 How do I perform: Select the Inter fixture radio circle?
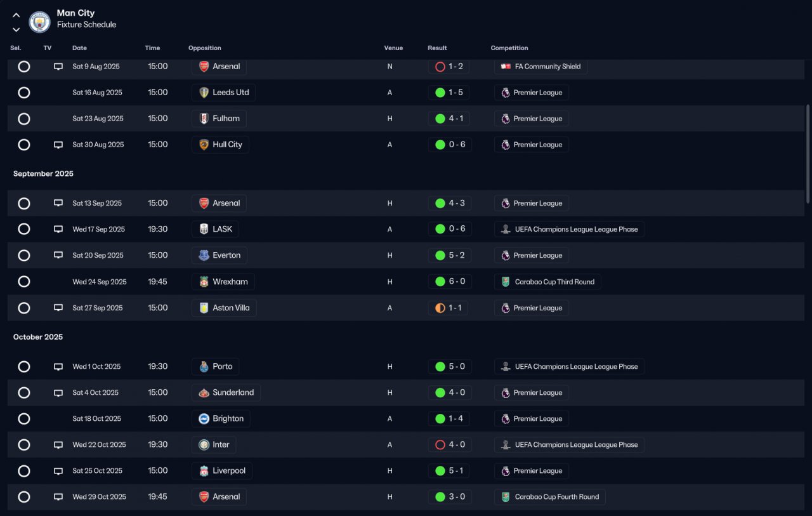click(24, 445)
